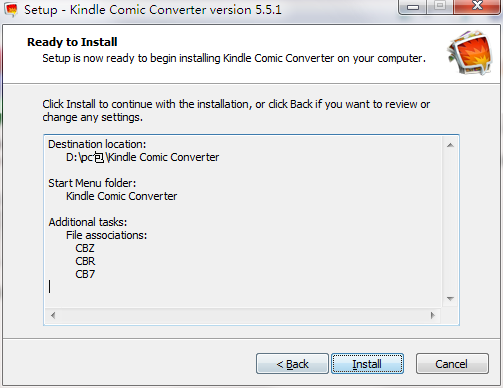
Task: Click the horizontal scroll right arrow
Action: (x=433, y=315)
